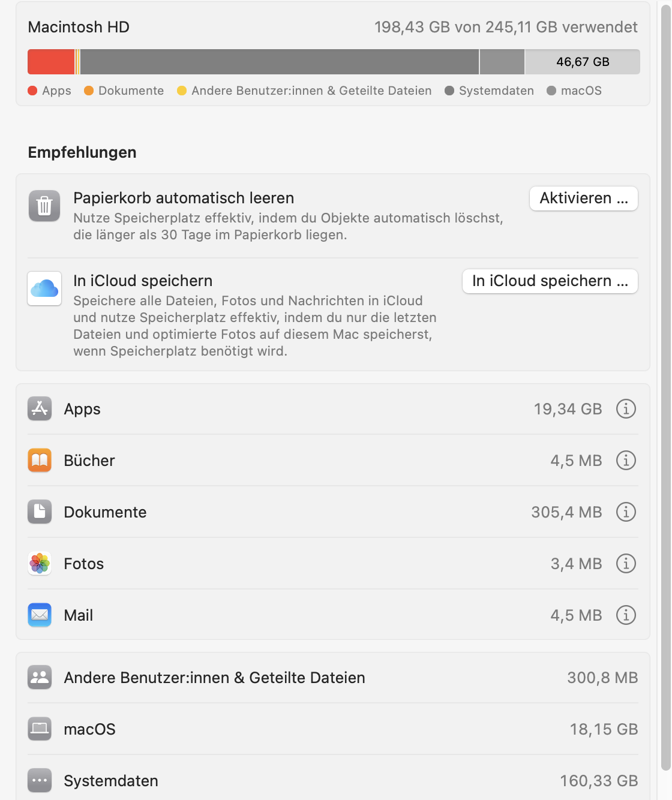Open info details for Apps

[626, 408]
